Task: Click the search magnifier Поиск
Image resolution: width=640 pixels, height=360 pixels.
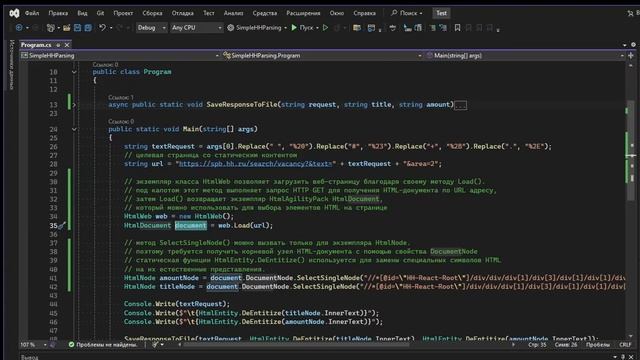Action: coord(406,13)
